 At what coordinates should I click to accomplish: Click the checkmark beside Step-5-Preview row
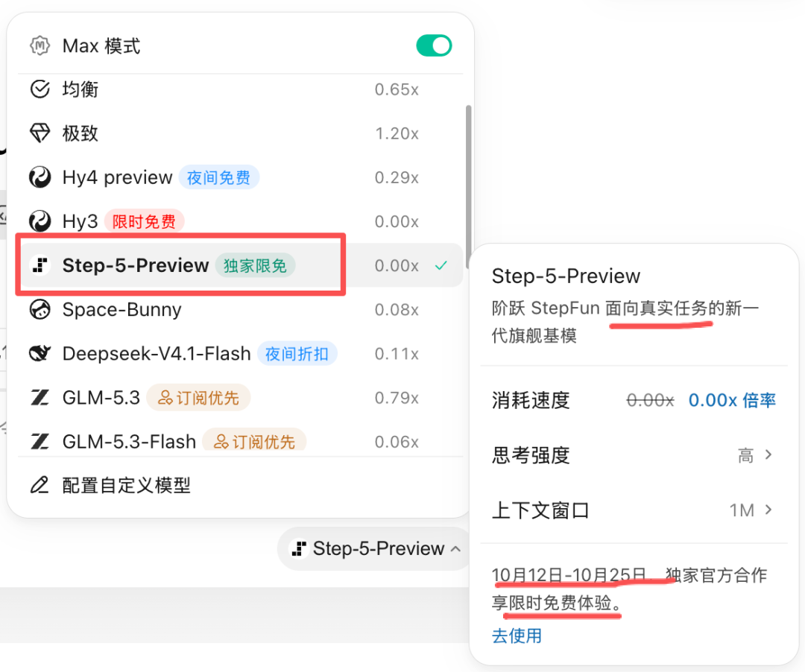[441, 265]
